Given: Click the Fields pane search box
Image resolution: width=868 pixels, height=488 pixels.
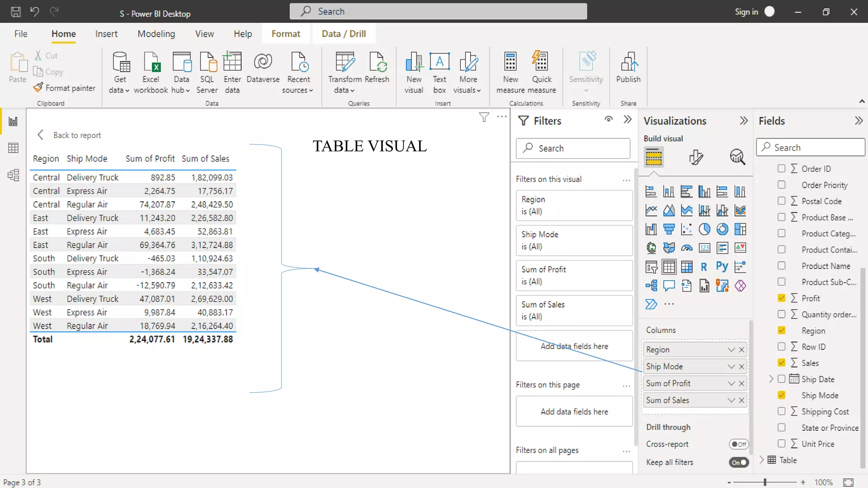Looking at the screenshot, I should click(x=810, y=147).
